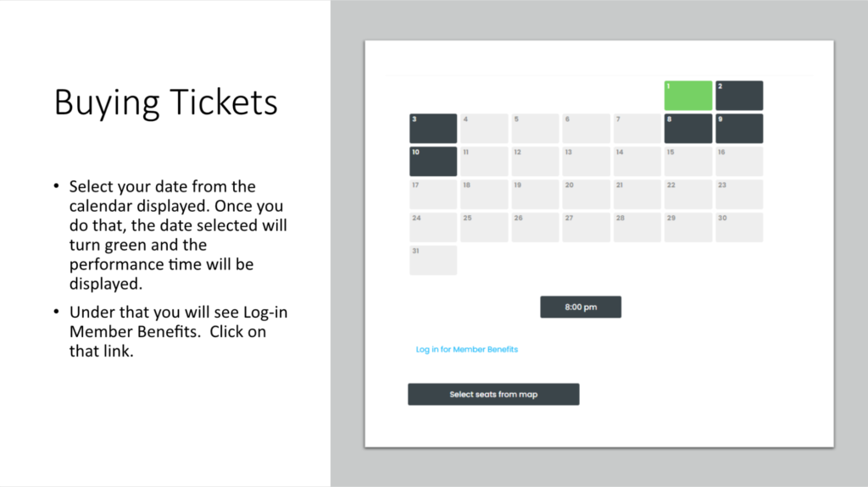
Task: Select date 10 on the calendar
Action: 433,162
